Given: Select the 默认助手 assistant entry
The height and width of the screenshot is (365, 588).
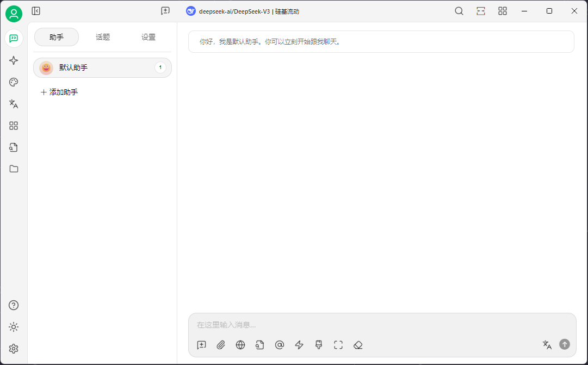Looking at the screenshot, I should tap(92, 67).
